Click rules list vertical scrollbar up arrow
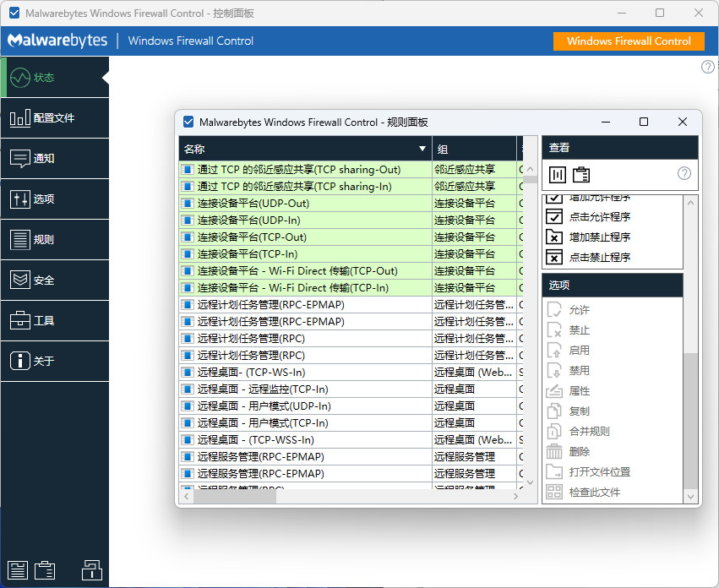Screen dimensions: 719x588 click(x=530, y=169)
